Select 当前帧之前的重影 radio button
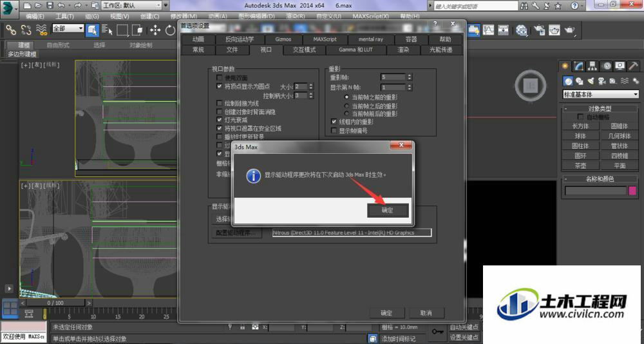644x344 pixels. click(x=346, y=97)
